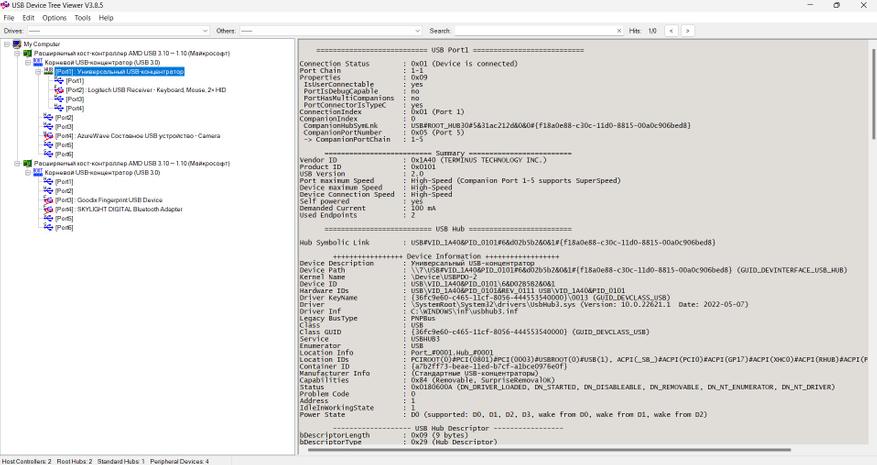Image resolution: width=877 pixels, height=465 pixels.
Task: Open the Help menu
Action: 106,18
